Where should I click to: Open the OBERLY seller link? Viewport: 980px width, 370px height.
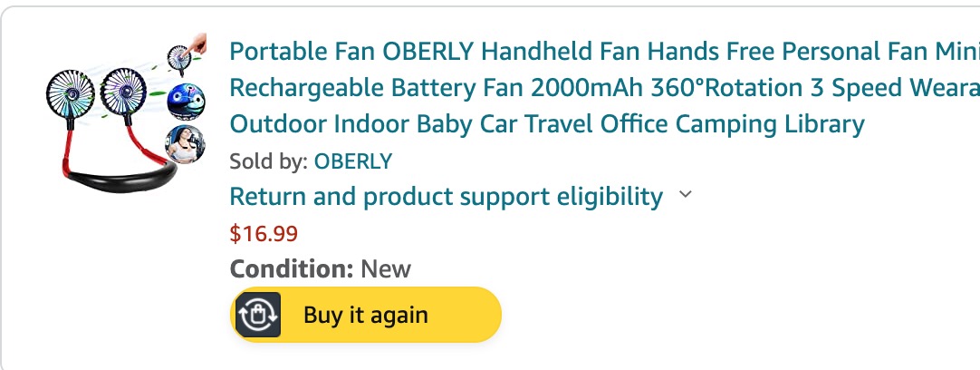point(352,161)
